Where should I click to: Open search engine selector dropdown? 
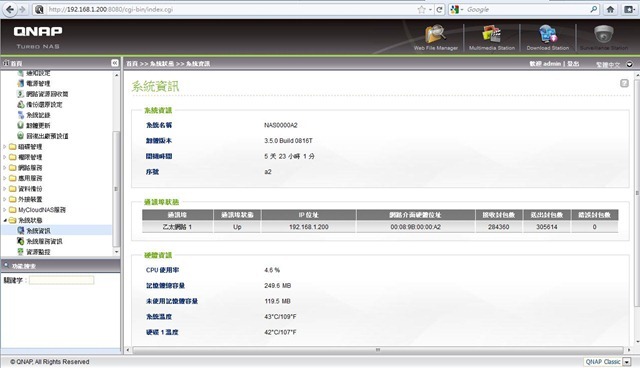tap(456, 9)
